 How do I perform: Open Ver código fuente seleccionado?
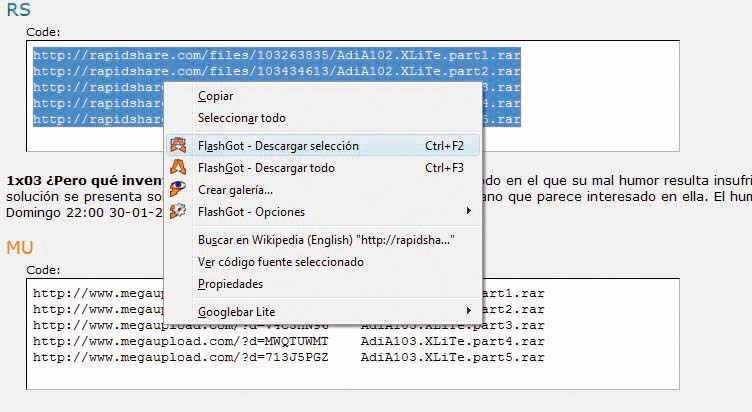coord(280,262)
